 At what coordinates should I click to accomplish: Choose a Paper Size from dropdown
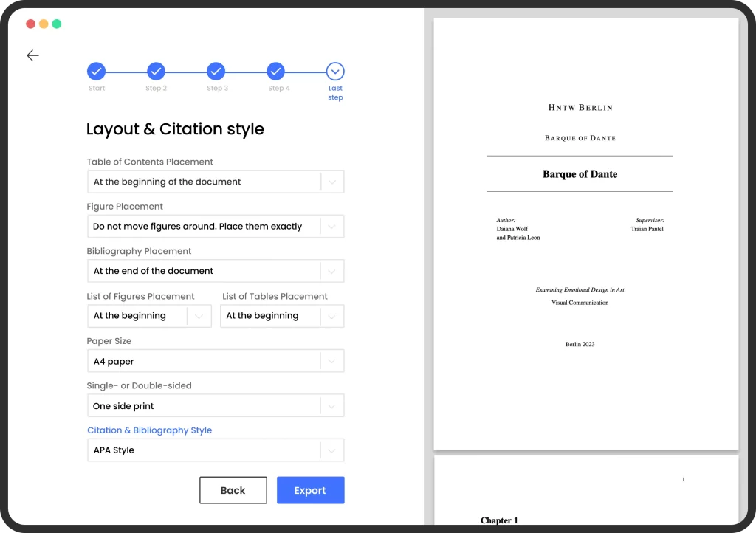215,361
